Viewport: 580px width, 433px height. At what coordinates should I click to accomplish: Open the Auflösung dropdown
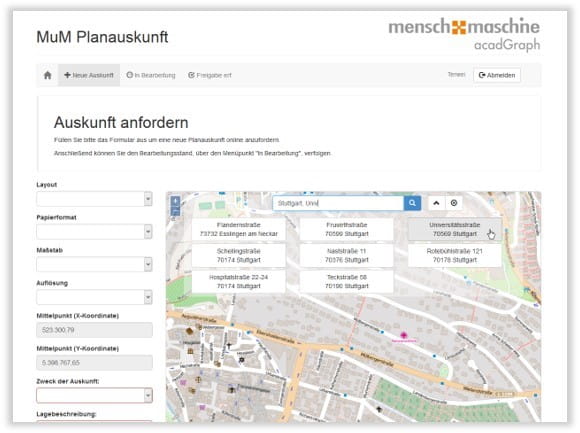point(94,297)
